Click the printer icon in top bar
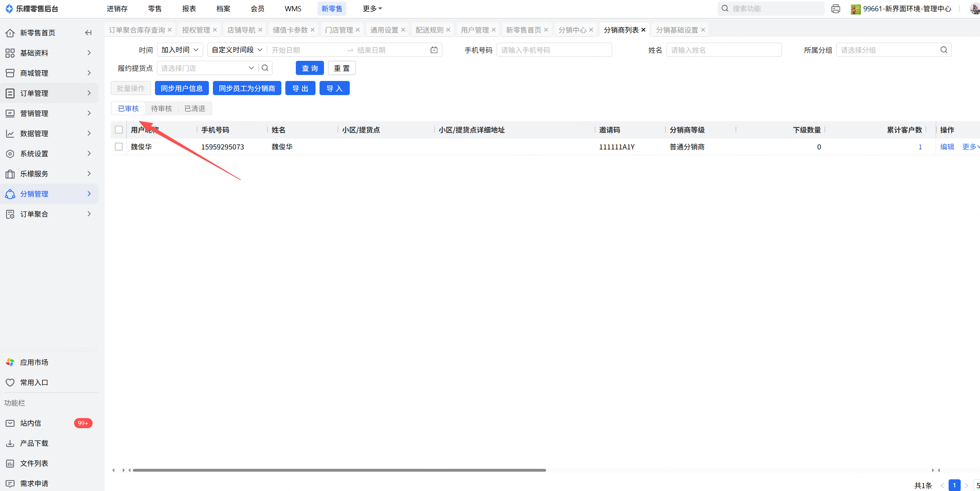This screenshot has width=980, height=491. point(836,8)
